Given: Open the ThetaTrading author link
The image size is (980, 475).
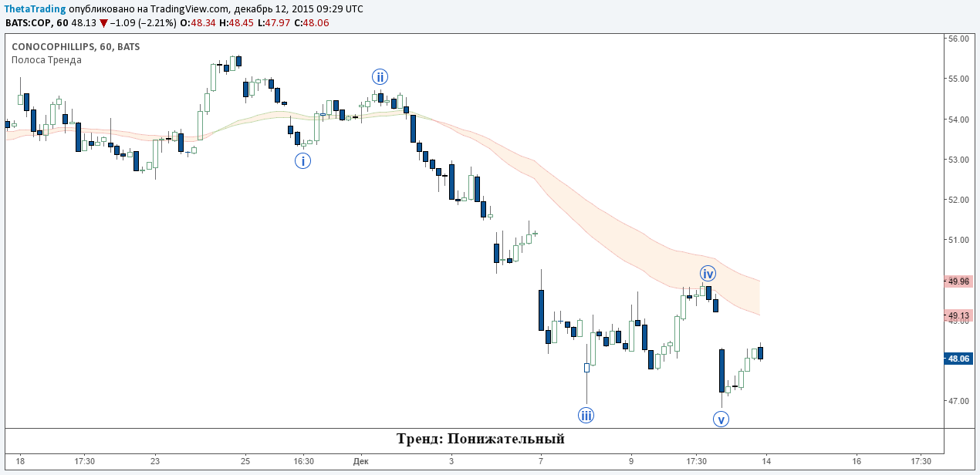Looking at the screenshot, I should pos(35,8).
